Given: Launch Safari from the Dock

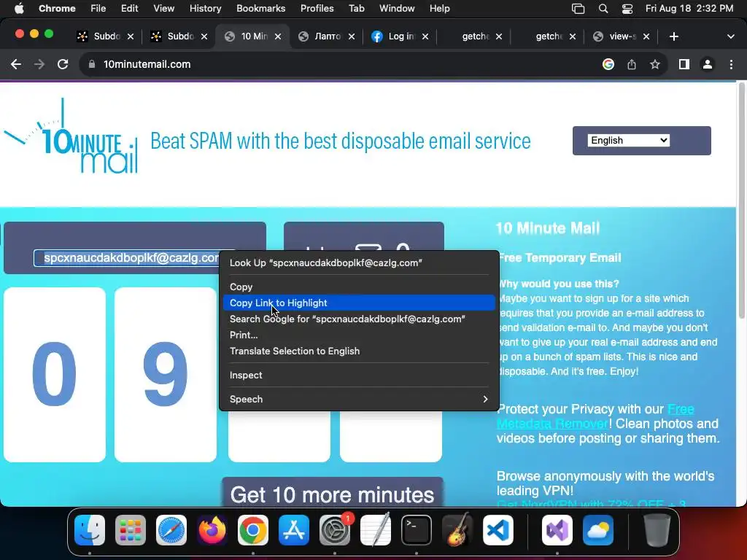Looking at the screenshot, I should 171,530.
